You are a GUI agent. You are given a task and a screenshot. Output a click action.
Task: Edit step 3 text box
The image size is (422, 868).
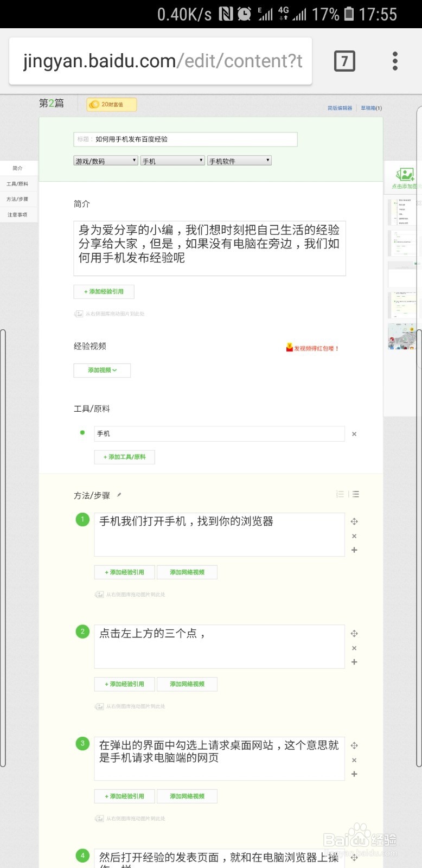click(219, 758)
